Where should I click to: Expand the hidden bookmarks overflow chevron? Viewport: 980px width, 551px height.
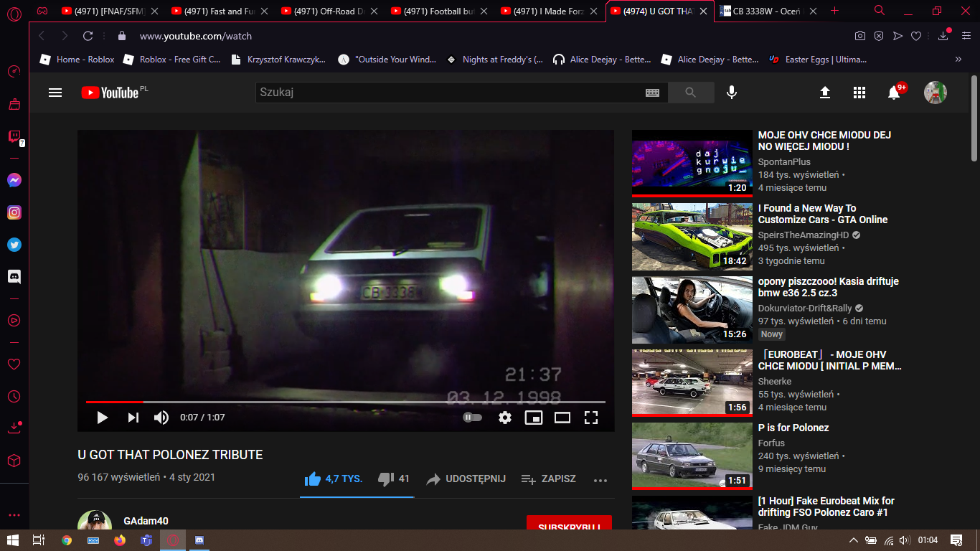(x=958, y=60)
